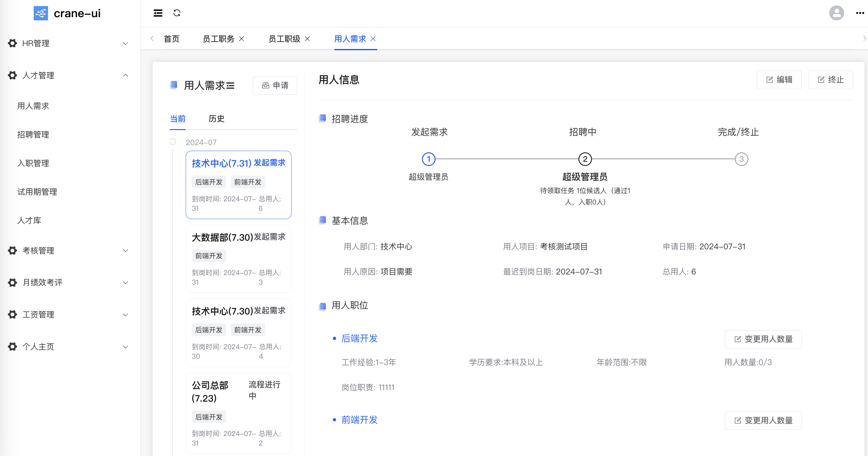Switch to the 员工职级 tab

coord(284,39)
